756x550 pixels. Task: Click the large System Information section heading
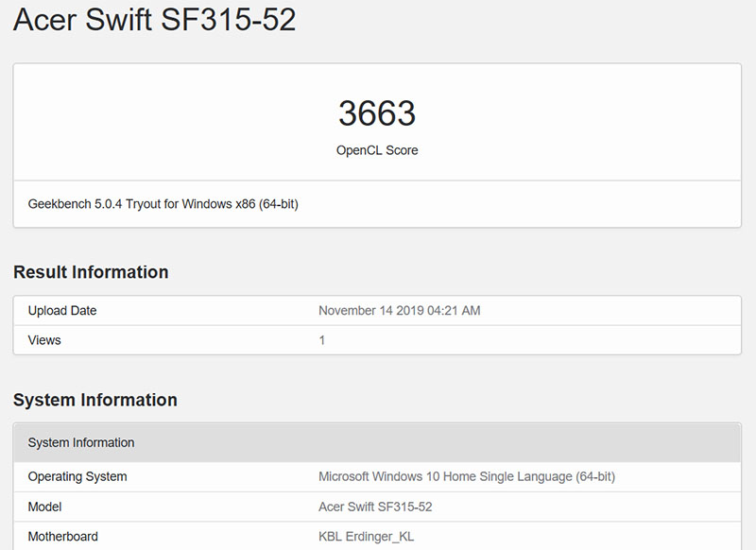coord(95,400)
